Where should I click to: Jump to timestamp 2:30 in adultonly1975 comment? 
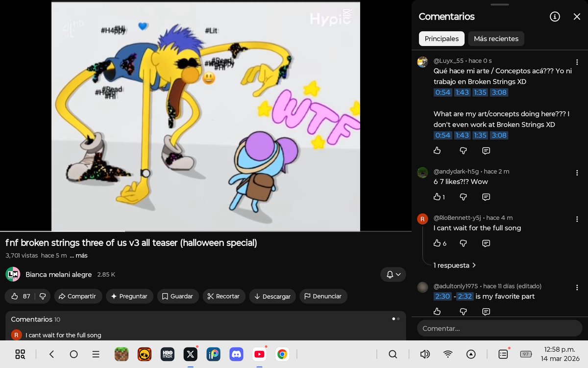click(442, 296)
